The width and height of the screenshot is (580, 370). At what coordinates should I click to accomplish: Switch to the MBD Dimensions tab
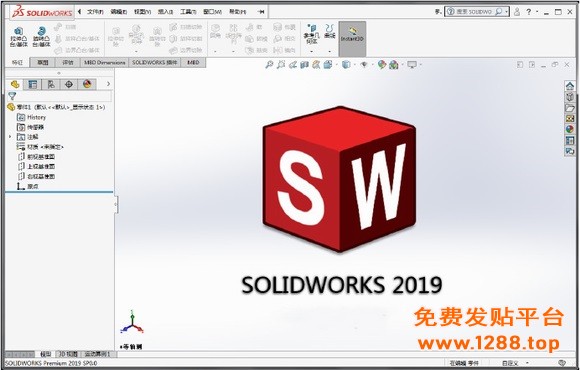104,63
